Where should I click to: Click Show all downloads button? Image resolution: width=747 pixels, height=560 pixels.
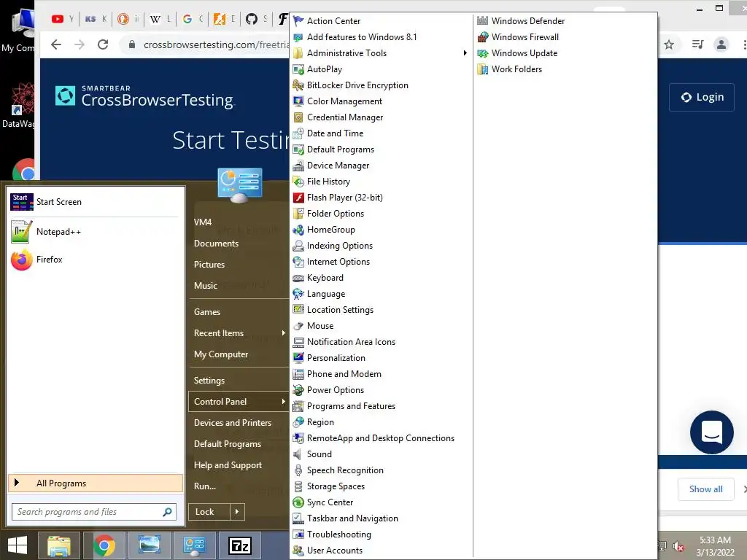[x=705, y=489]
